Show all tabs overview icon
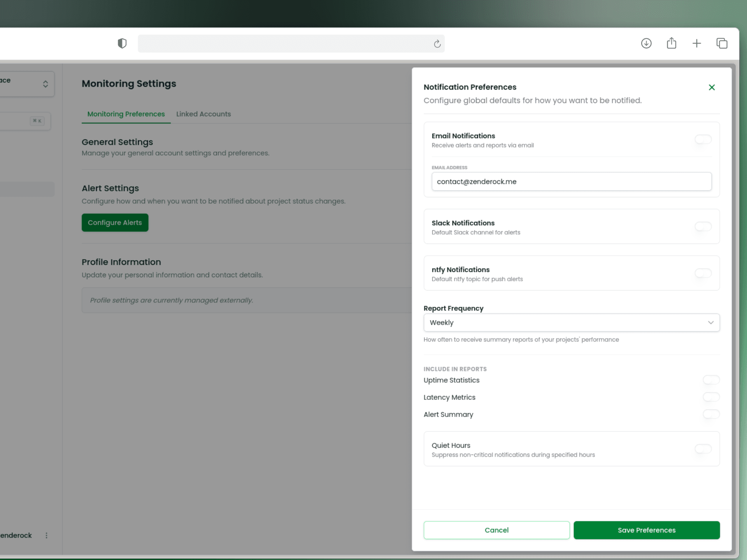This screenshot has width=747, height=560. pos(722,43)
